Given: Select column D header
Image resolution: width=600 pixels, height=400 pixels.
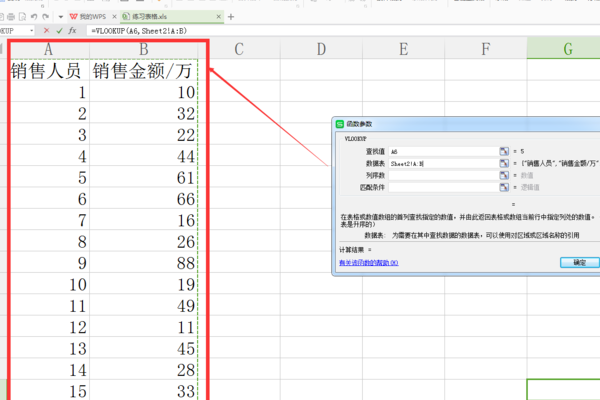Looking at the screenshot, I should pyautogui.click(x=321, y=49).
